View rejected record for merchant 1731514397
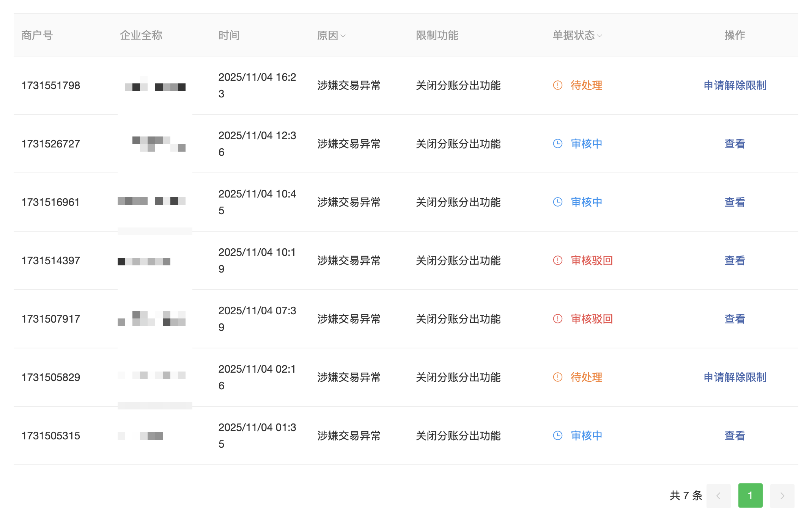 point(735,260)
